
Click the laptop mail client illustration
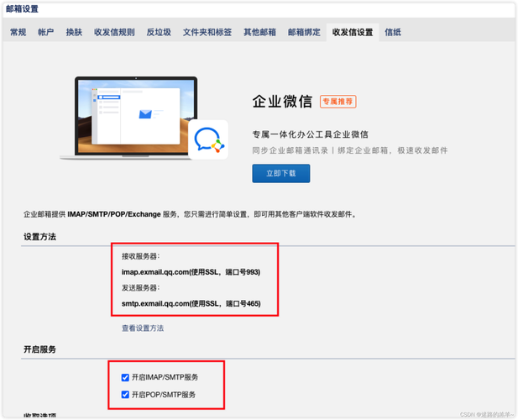tap(136, 118)
